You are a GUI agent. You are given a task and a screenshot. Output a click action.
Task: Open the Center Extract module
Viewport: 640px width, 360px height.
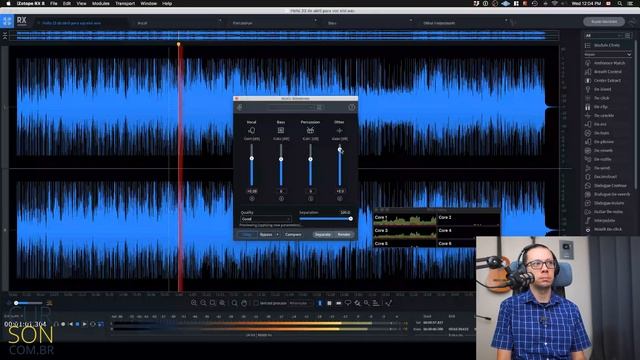606,80
